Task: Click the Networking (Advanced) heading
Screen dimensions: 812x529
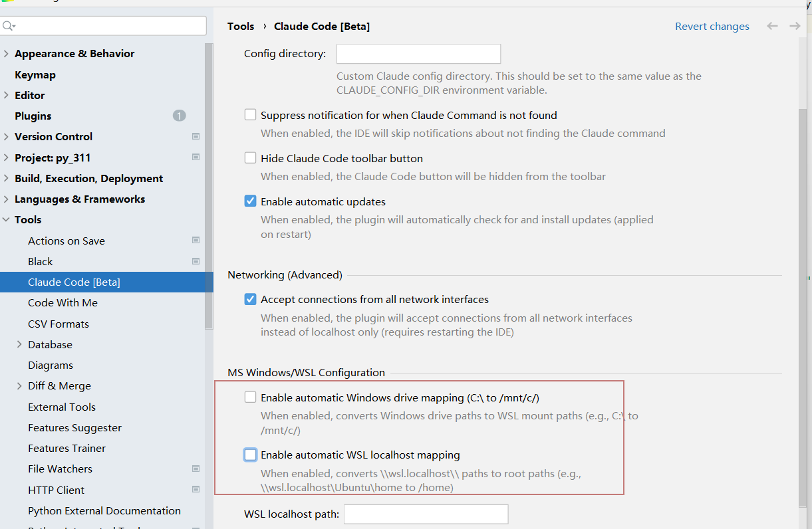Action: pos(285,274)
